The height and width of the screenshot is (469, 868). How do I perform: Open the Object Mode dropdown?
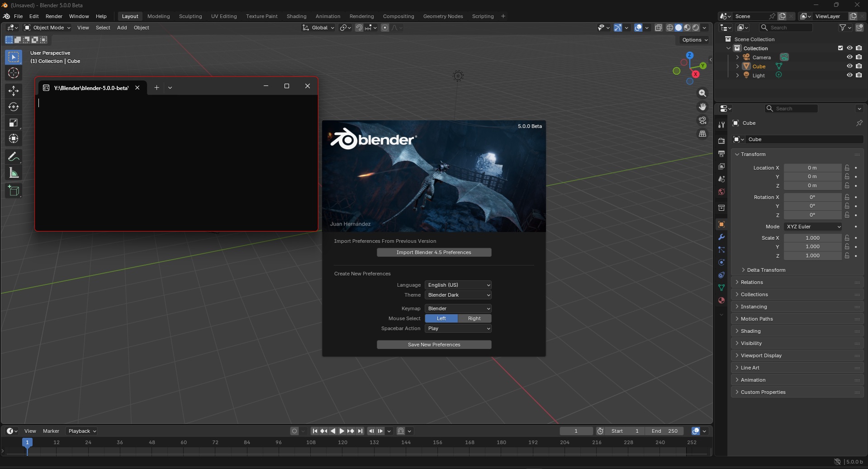tap(47, 28)
